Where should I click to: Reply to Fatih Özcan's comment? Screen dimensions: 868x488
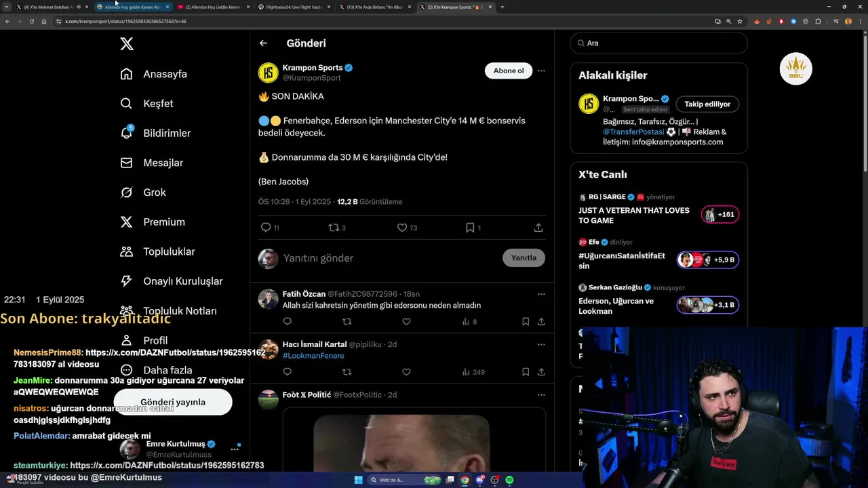click(288, 322)
